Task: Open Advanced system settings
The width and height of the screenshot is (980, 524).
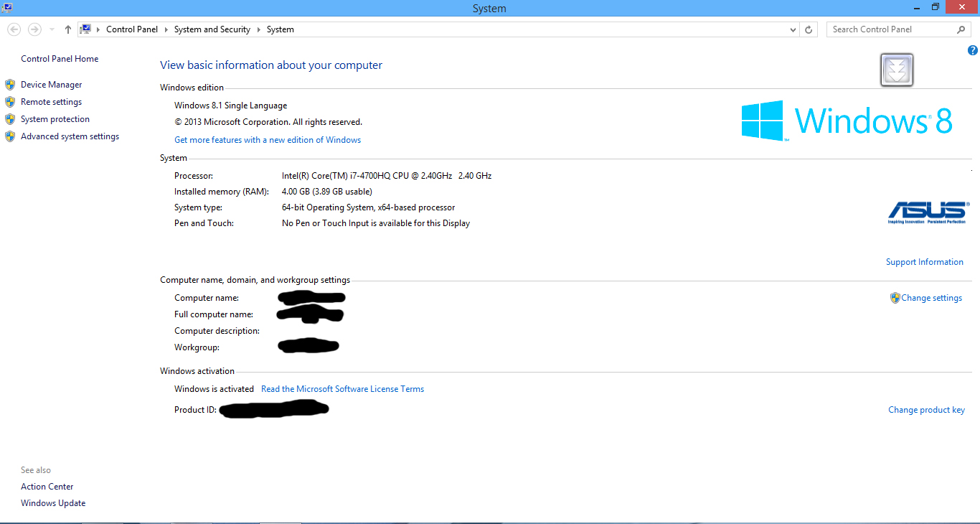Action: click(x=70, y=136)
